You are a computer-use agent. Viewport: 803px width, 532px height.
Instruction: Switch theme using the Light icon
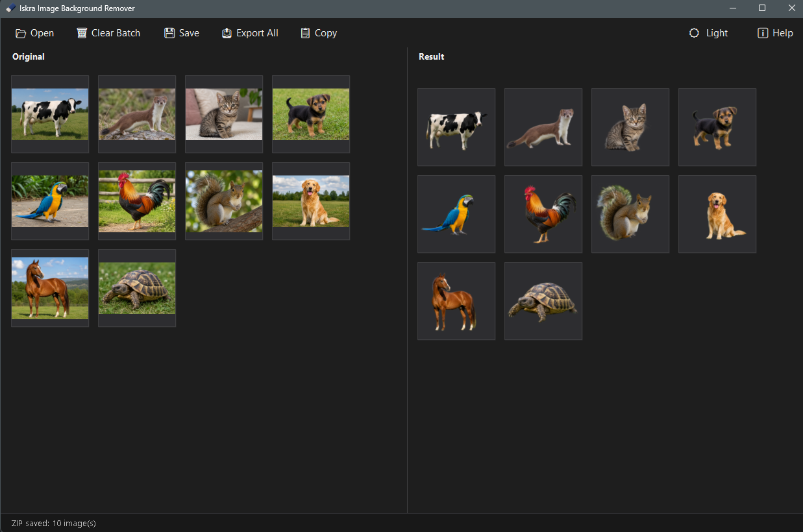click(695, 33)
